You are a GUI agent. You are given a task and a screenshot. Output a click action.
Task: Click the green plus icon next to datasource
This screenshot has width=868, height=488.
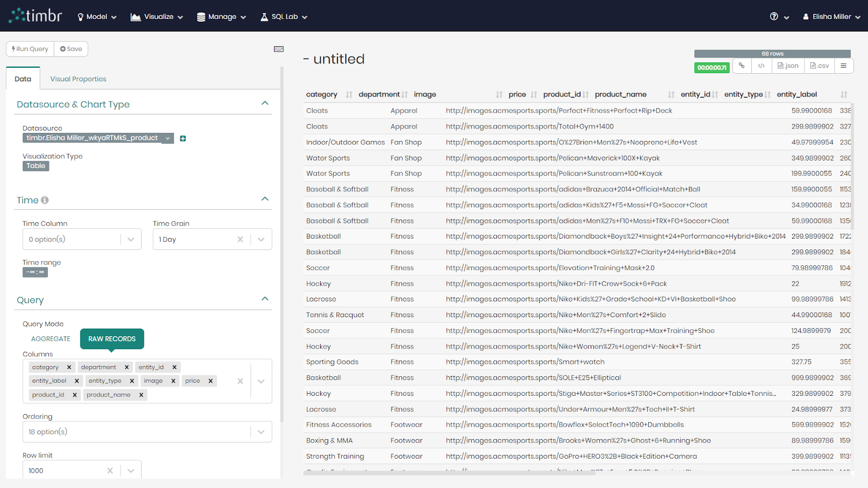(x=183, y=138)
